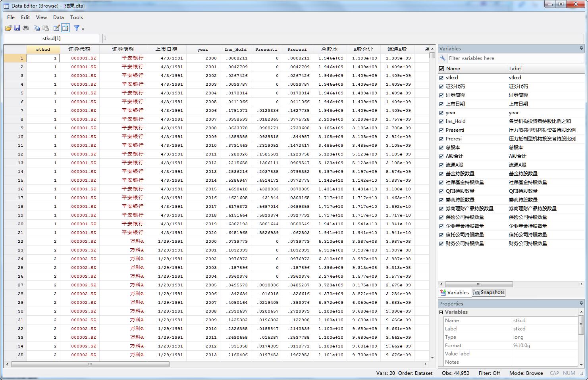Open the Data menu
588x380 pixels.
tap(58, 17)
